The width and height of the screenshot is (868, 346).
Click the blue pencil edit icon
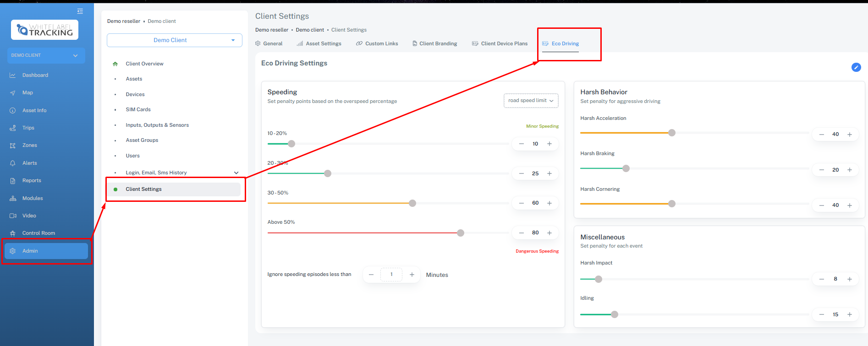(x=856, y=67)
